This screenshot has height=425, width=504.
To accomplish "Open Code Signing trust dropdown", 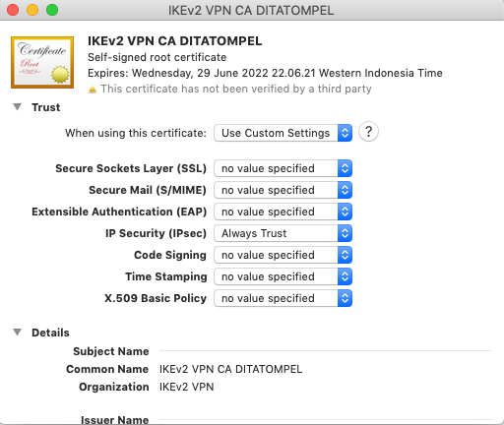I will tap(283, 255).
